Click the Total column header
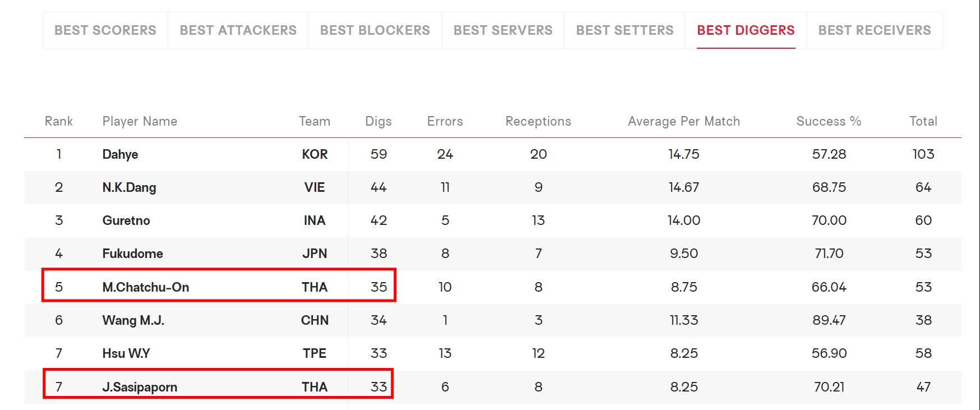Viewport: 980px width, 410px height. pos(923,121)
